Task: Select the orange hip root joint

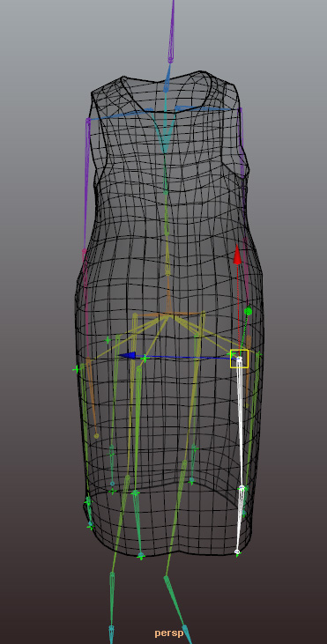Action: [x=168, y=315]
